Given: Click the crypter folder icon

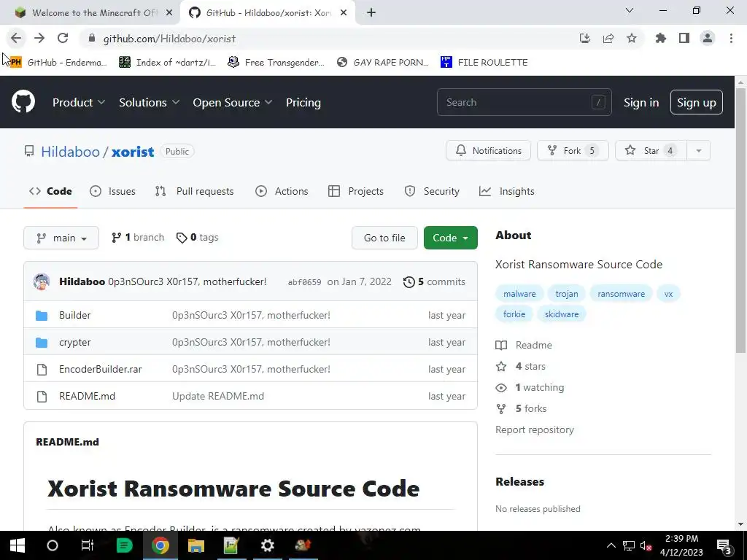Looking at the screenshot, I should click(42, 343).
